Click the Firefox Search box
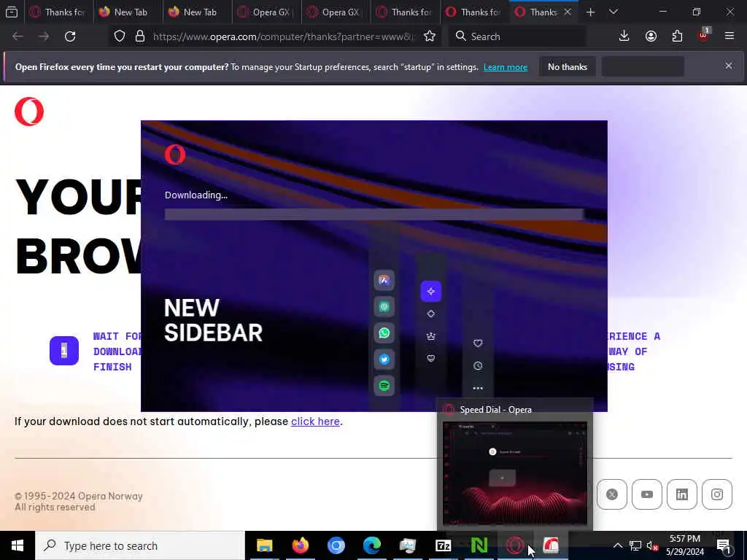This screenshot has height=560, width=747. 517,36
